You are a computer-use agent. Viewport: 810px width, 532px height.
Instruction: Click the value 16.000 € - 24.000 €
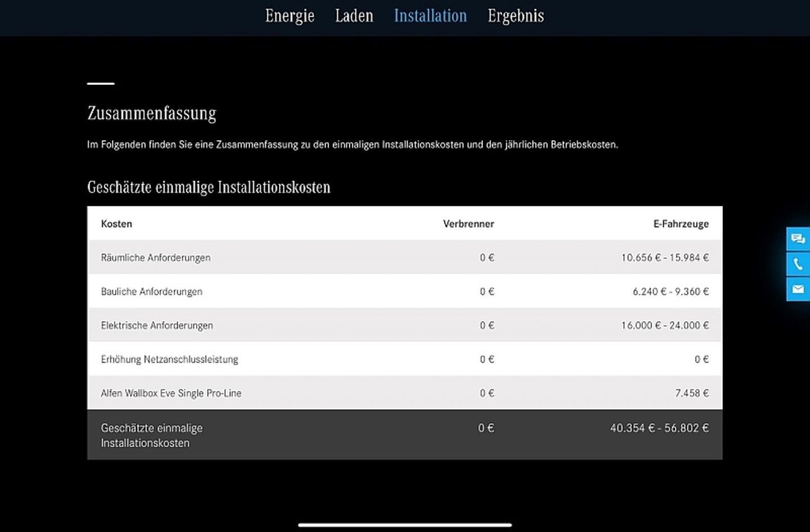tap(665, 325)
